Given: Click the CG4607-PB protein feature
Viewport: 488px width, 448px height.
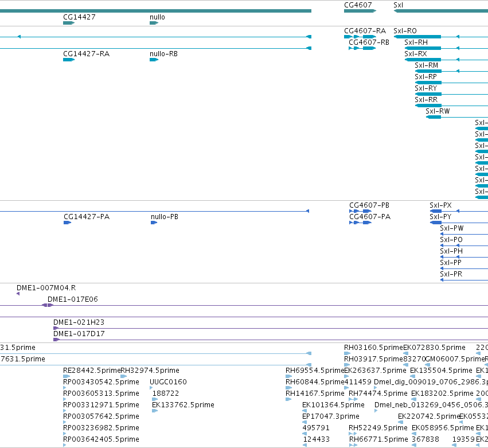Looking at the screenshot, I should [360, 211].
